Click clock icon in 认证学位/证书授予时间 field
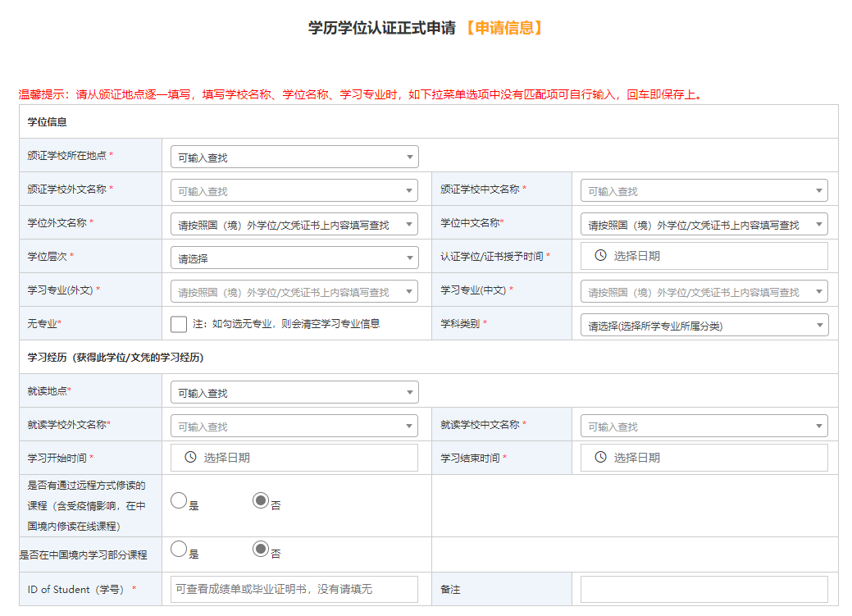The width and height of the screenshot is (852, 616). [x=600, y=256]
